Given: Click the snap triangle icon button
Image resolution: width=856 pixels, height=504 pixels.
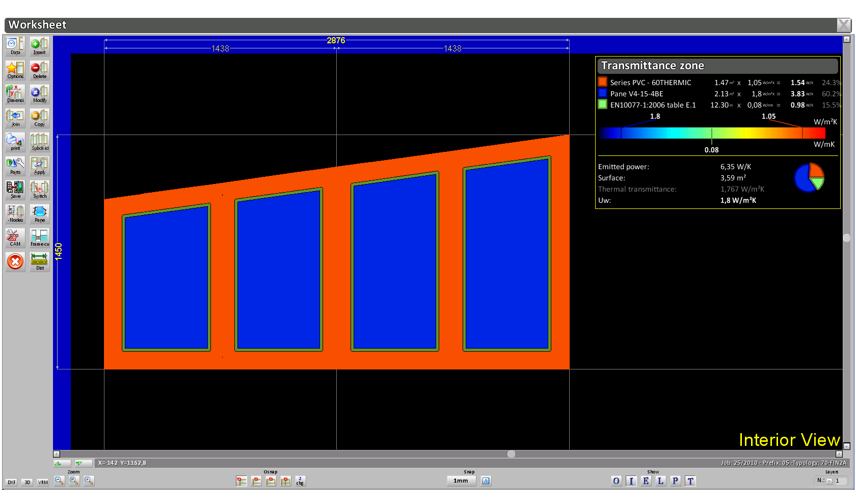Looking at the screenshot, I should pos(486,481).
